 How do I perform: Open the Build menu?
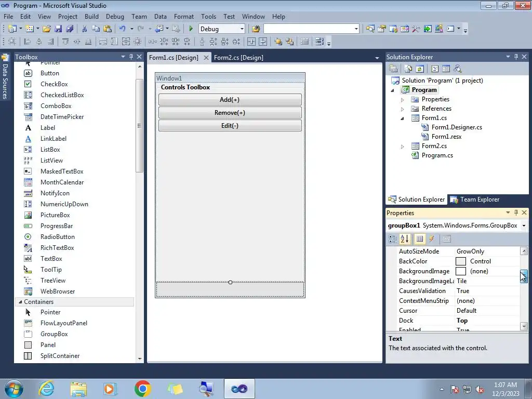click(x=91, y=16)
